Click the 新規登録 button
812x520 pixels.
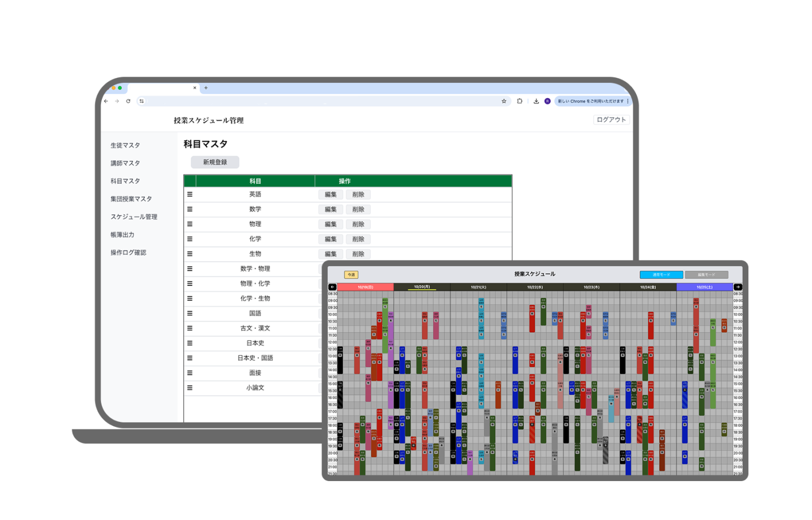click(x=215, y=162)
